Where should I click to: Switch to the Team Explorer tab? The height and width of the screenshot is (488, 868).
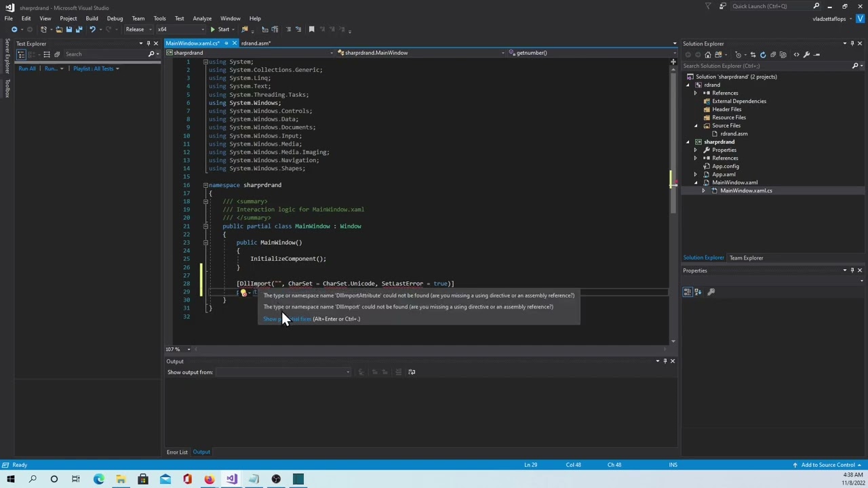point(746,258)
